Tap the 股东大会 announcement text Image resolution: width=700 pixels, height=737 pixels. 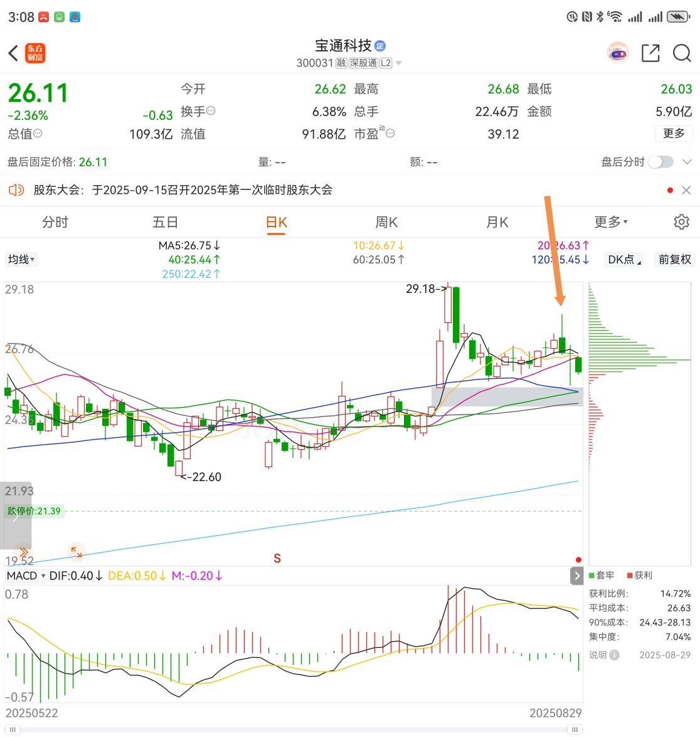[x=183, y=190]
